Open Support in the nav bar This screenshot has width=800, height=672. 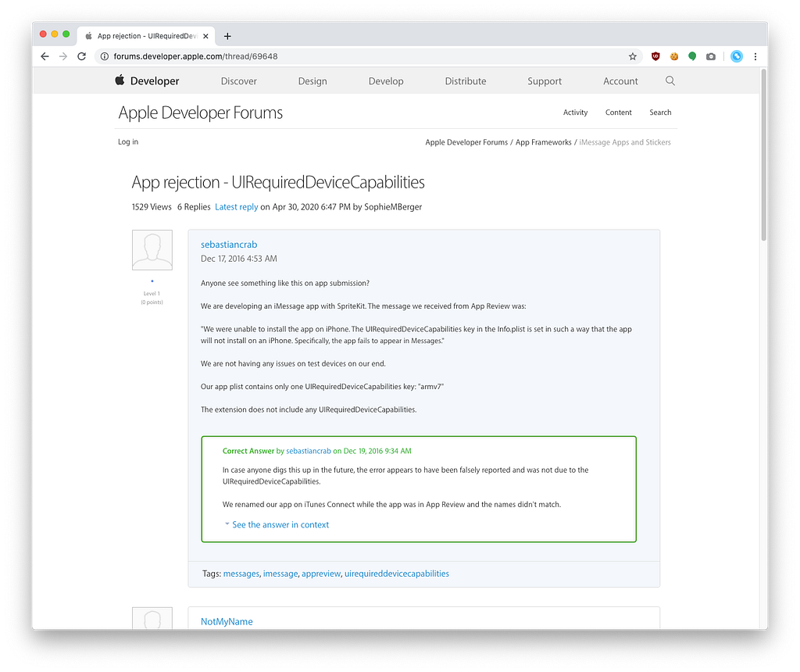[545, 81]
